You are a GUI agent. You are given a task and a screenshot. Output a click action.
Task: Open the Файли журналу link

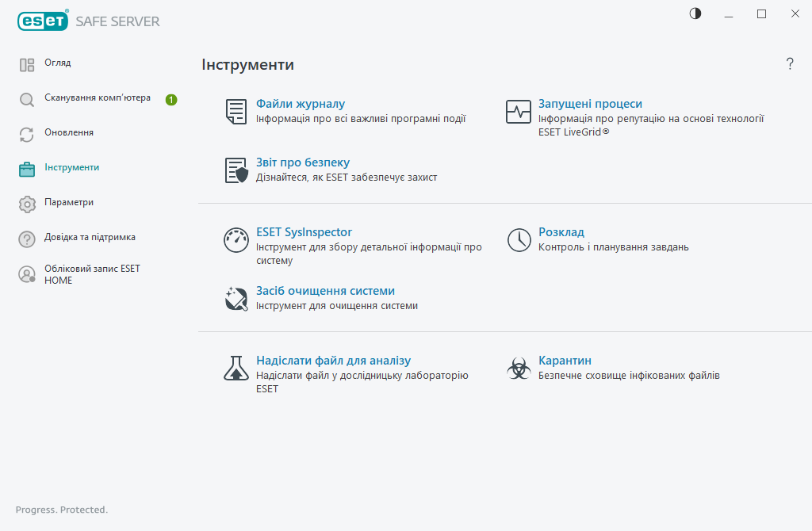pos(301,104)
